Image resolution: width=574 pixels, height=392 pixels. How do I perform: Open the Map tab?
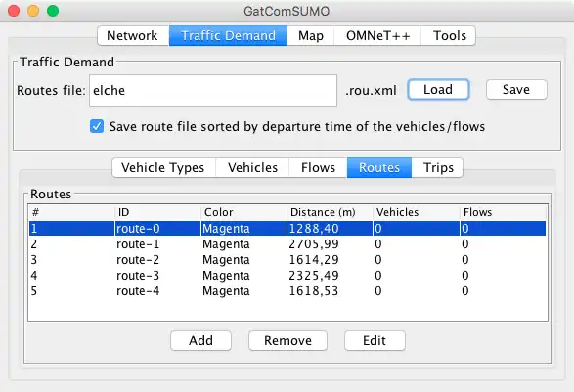coord(310,36)
